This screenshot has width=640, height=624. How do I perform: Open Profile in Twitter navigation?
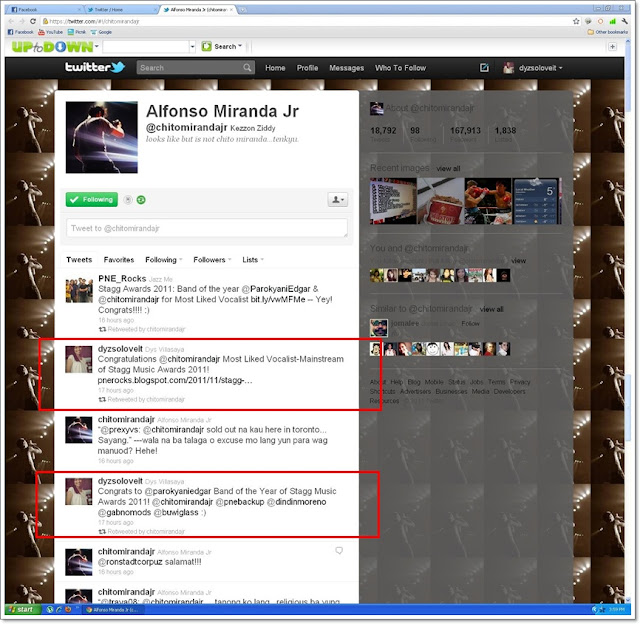point(307,68)
